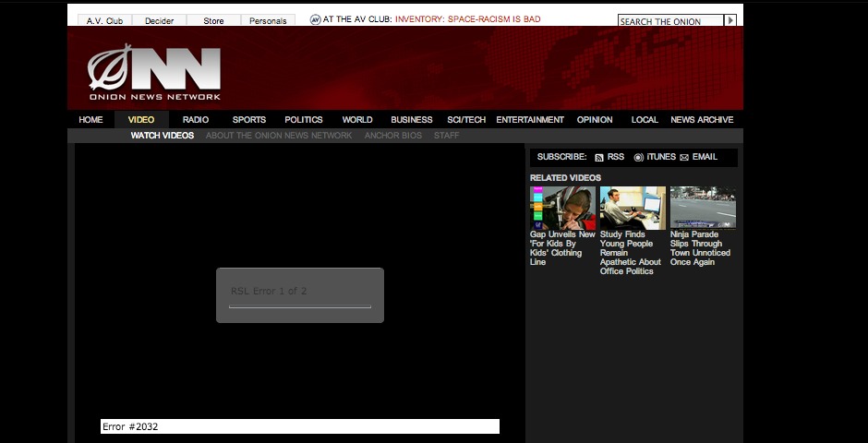Open the Gap 'For Kids By Kids' thumbnail
Viewport: 868px width, 443px height.
562,208
